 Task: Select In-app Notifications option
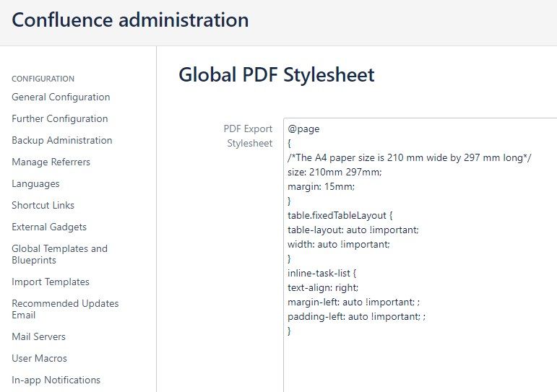point(56,380)
